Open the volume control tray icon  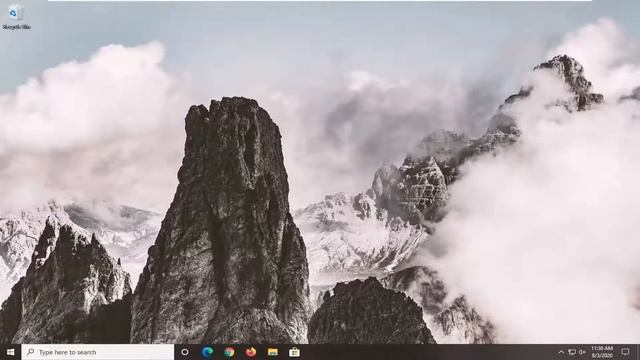coord(582,352)
